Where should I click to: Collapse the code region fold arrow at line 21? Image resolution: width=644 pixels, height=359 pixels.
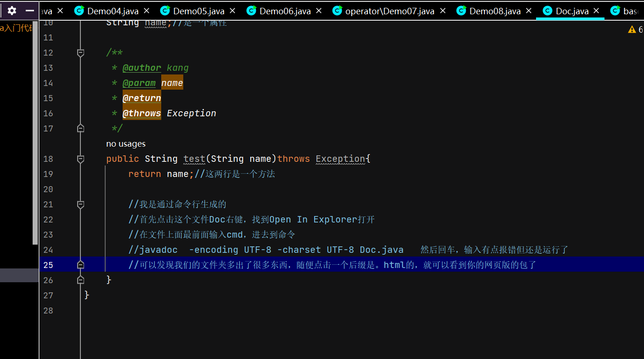pos(80,204)
